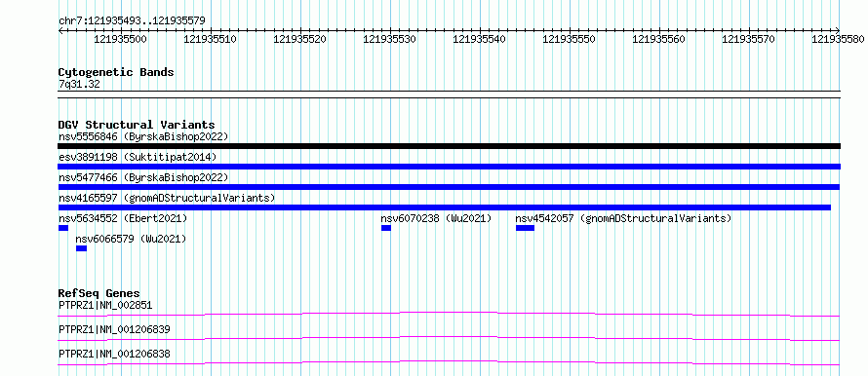Click ruler position 121935560

658,39
